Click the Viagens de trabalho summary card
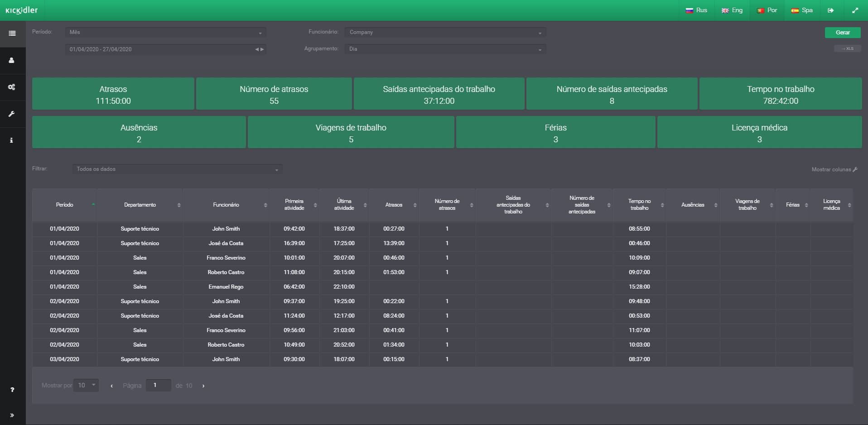The width and height of the screenshot is (868, 425). [351, 132]
